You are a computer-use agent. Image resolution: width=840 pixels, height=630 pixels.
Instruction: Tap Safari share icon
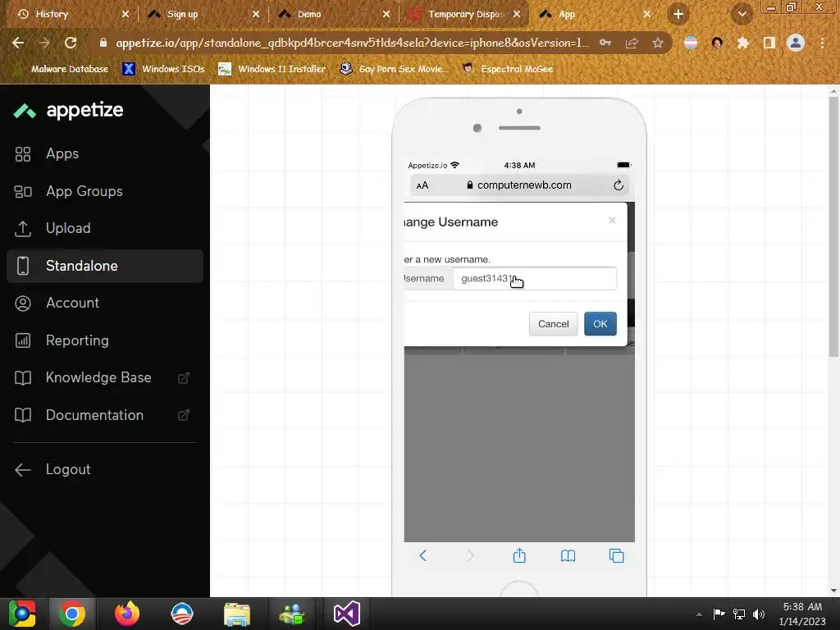coord(519,555)
